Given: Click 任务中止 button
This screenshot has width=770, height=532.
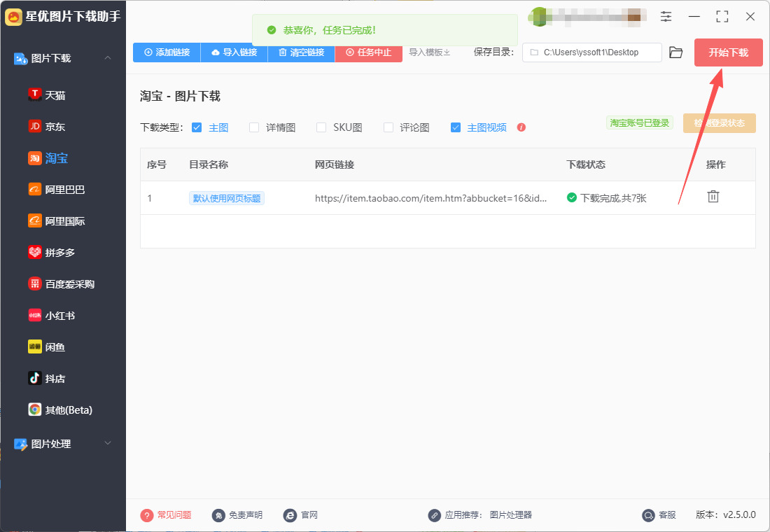Looking at the screenshot, I should (x=369, y=52).
